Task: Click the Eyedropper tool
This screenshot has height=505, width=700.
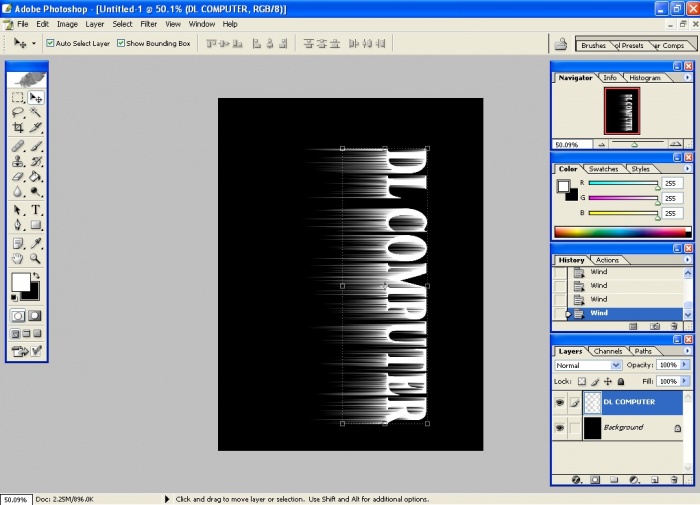Action: (36, 243)
